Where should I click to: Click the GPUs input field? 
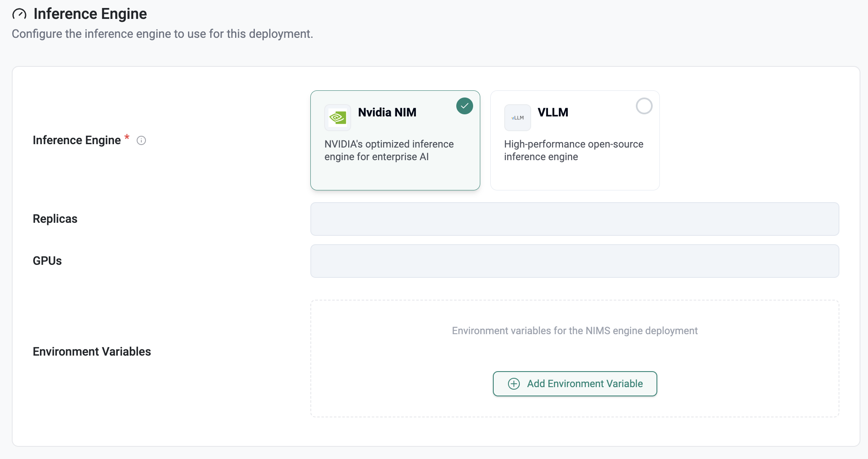tap(574, 261)
